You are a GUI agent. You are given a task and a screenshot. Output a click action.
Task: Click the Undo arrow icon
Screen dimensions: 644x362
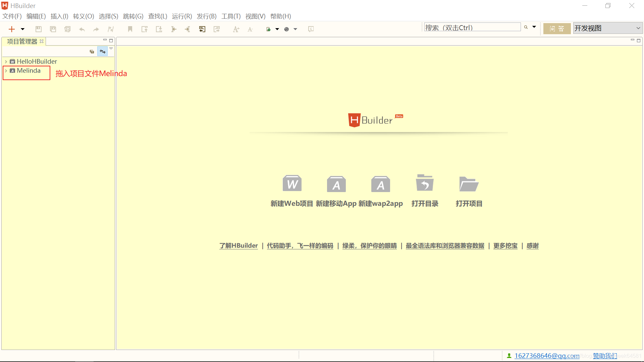82,29
